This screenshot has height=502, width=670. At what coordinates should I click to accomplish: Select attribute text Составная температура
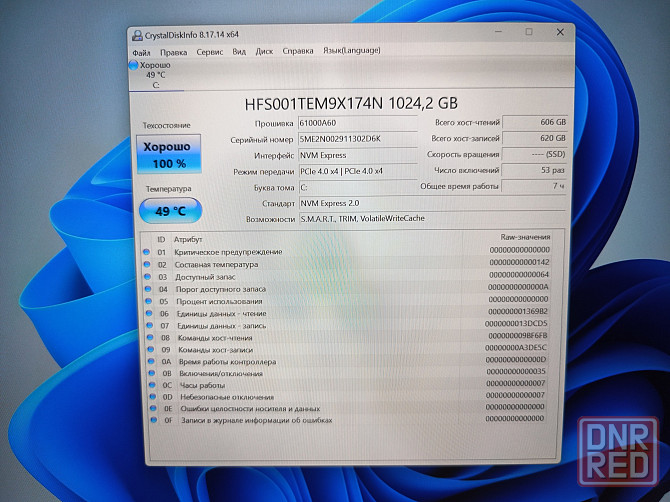click(x=216, y=264)
